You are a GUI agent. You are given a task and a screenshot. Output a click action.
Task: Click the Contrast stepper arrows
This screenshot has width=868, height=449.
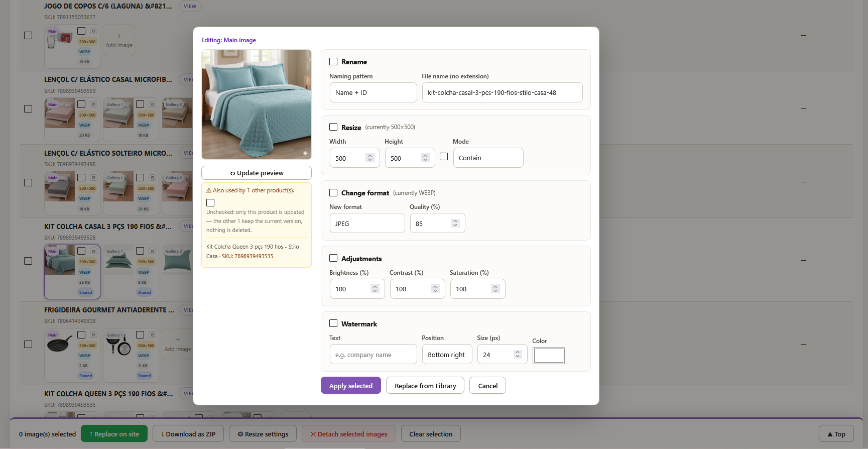pyautogui.click(x=435, y=289)
